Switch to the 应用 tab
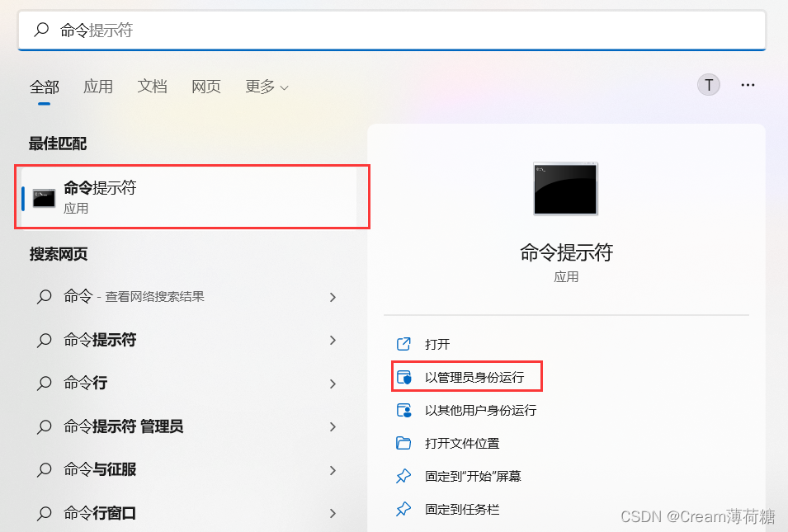Viewport: 788px width, 532px height. [x=98, y=87]
